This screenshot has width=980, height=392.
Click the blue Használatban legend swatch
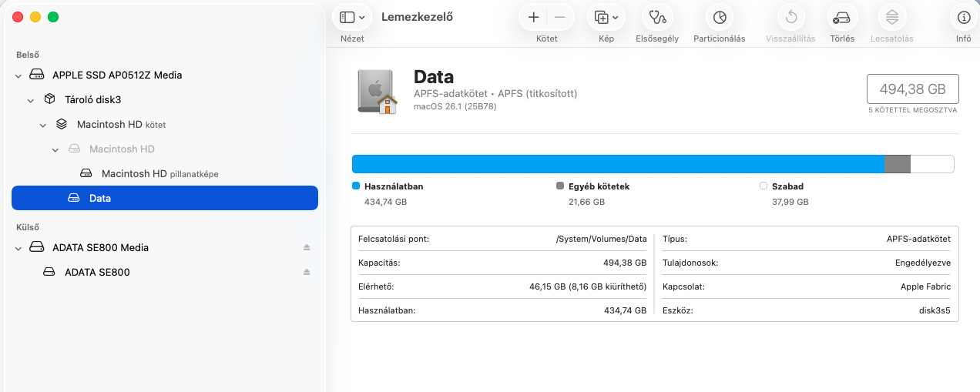pos(356,186)
